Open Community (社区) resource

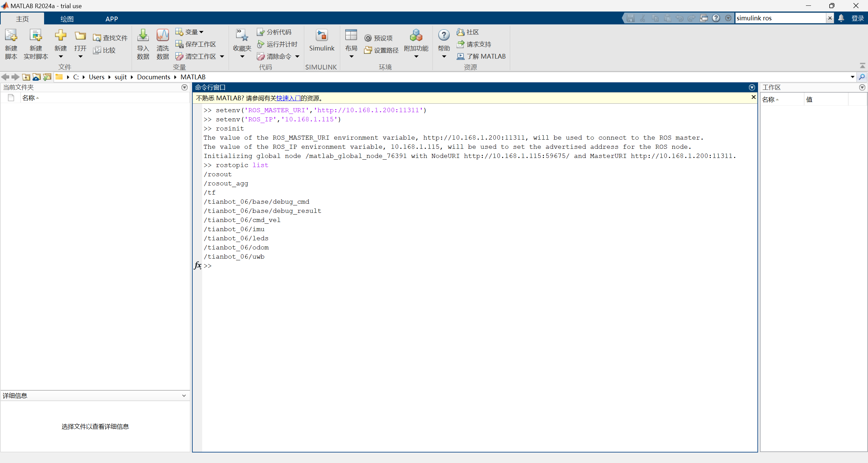point(468,32)
